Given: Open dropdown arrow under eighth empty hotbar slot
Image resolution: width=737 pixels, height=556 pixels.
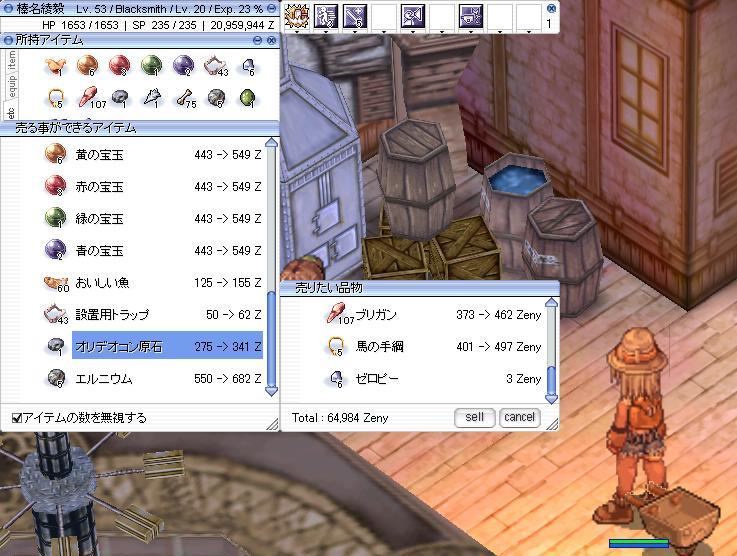Looking at the screenshot, I should pos(500,31).
